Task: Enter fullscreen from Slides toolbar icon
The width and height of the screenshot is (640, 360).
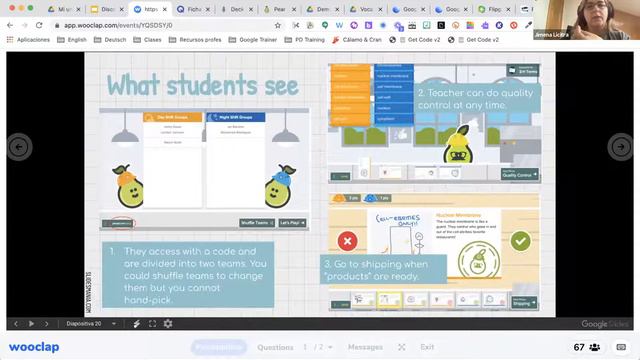Action: pyautogui.click(x=152, y=324)
